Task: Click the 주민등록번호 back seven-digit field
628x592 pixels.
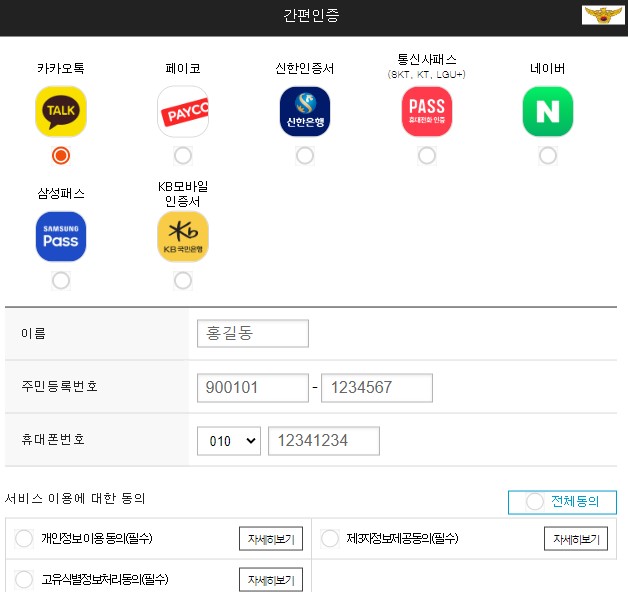Action: (x=377, y=388)
